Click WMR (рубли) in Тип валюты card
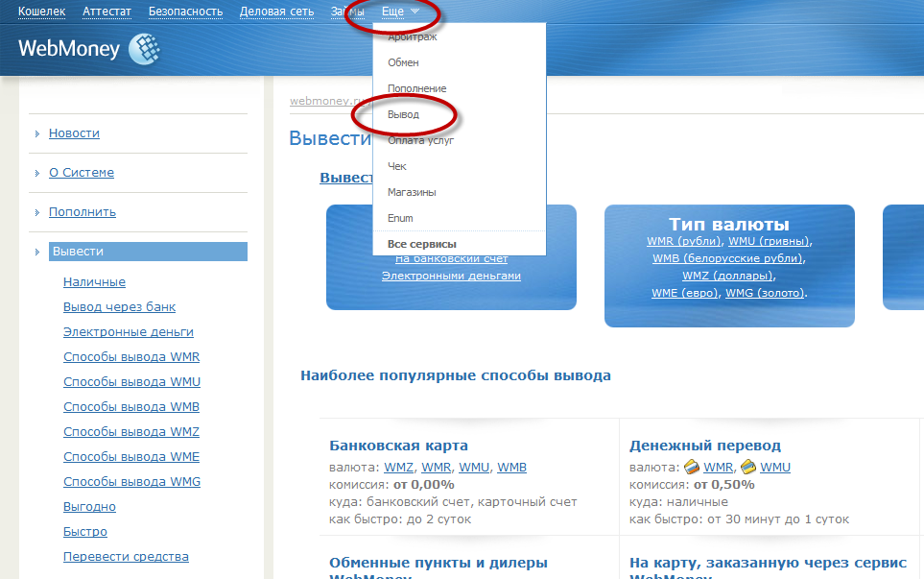Image resolution: width=924 pixels, height=579 pixels. coord(683,241)
